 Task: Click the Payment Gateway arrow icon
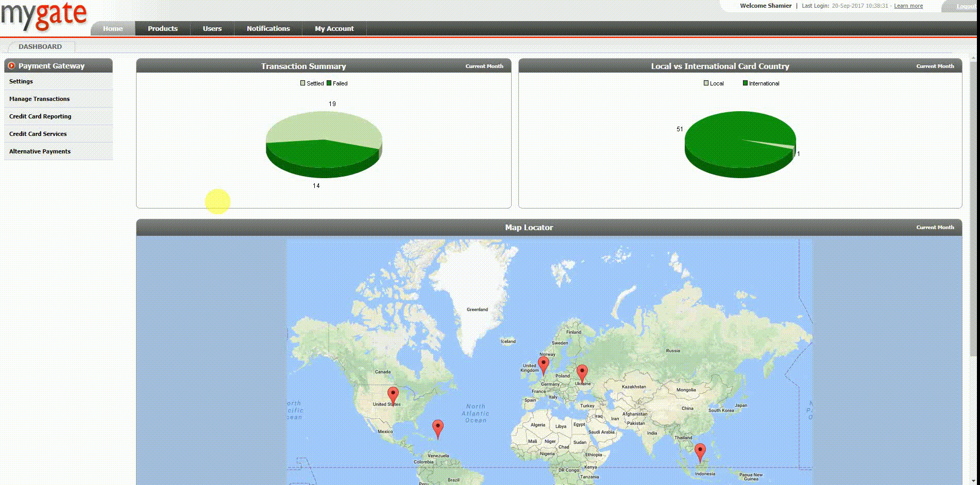11,66
